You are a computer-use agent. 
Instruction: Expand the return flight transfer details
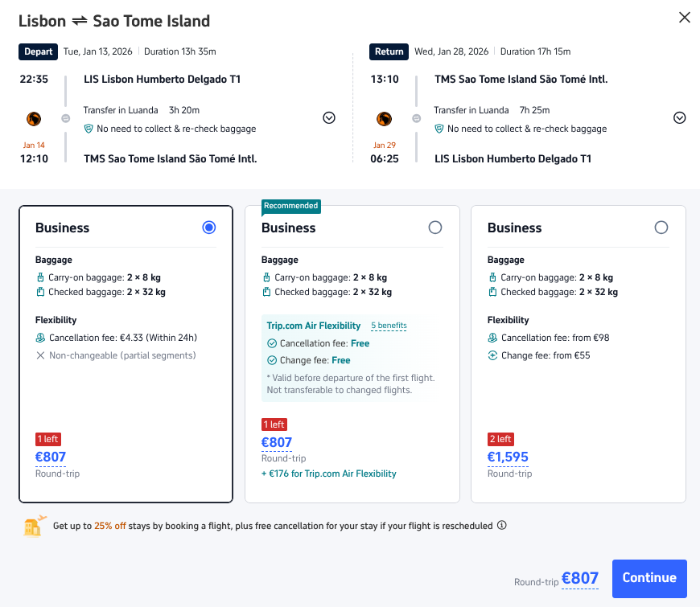680,118
